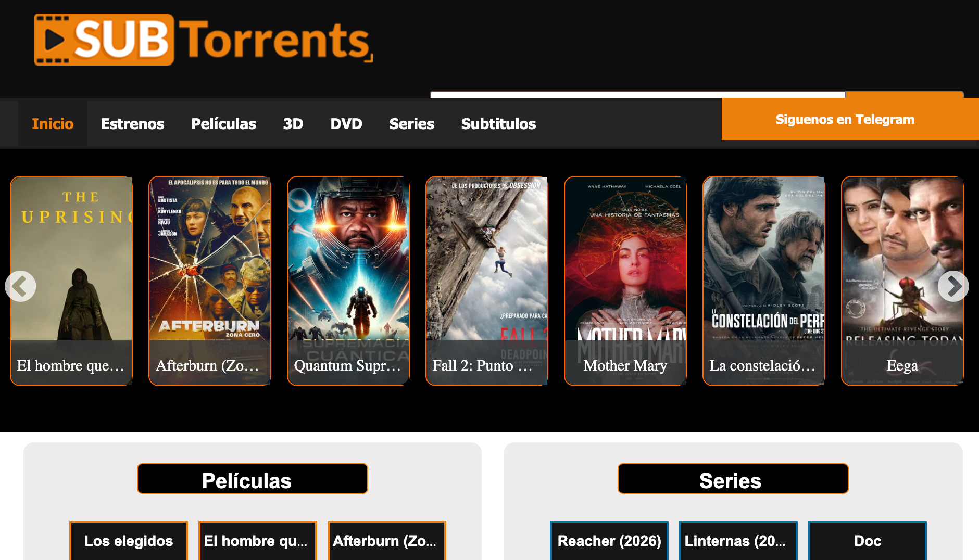
Task: Open the Mother Mary poster card
Action: click(625, 281)
